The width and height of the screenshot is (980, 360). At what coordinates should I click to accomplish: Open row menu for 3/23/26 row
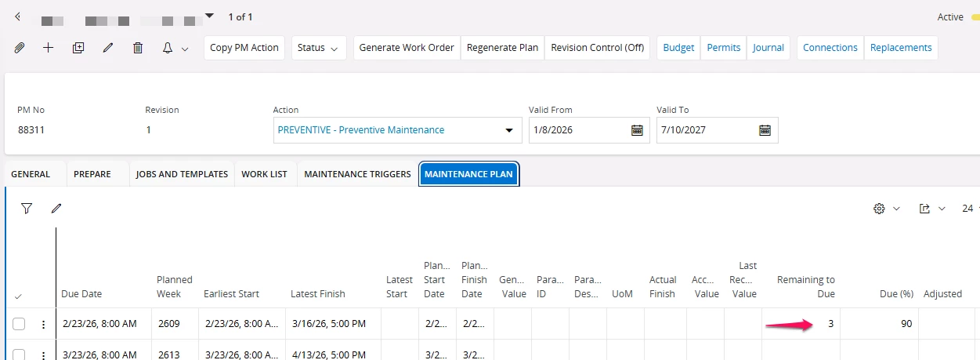point(43,355)
